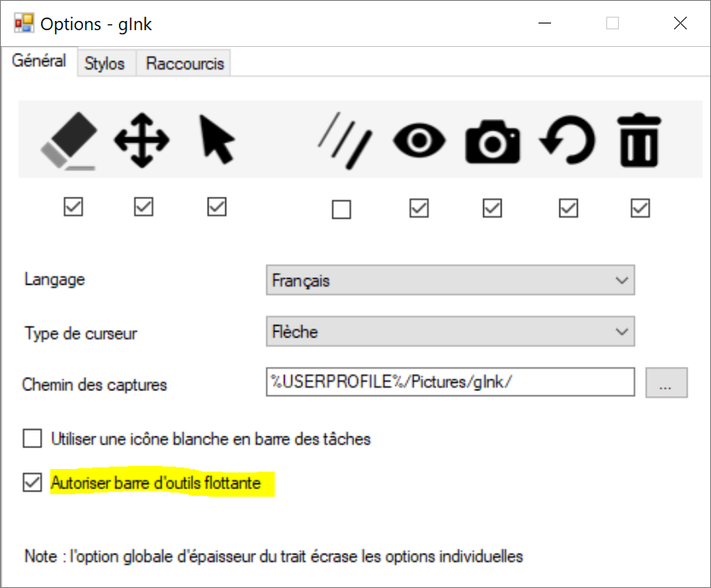Click the '...' browse folder button
711x588 pixels.
(667, 383)
